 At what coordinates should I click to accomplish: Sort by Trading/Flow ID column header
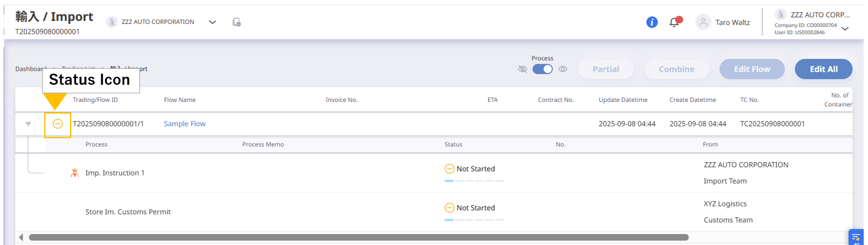[95, 100]
